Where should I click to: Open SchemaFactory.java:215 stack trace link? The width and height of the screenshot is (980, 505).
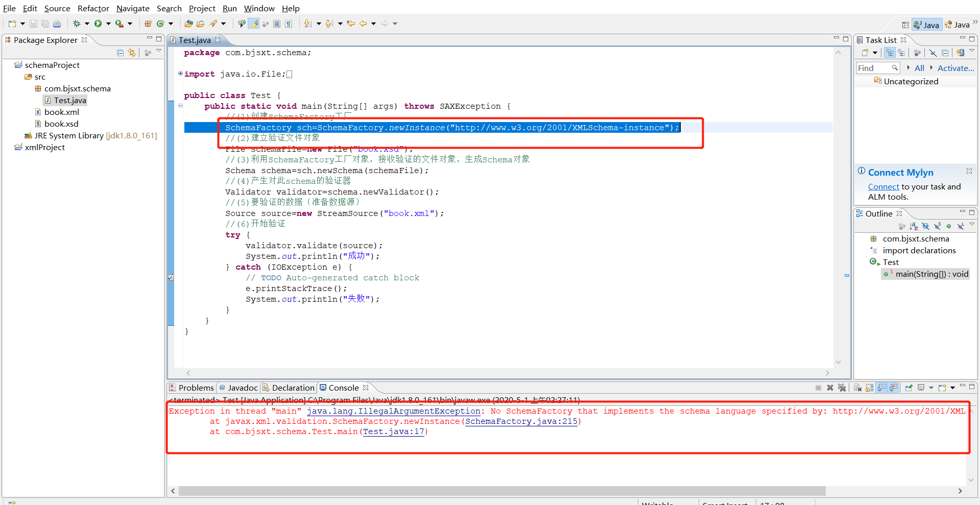click(521, 421)
